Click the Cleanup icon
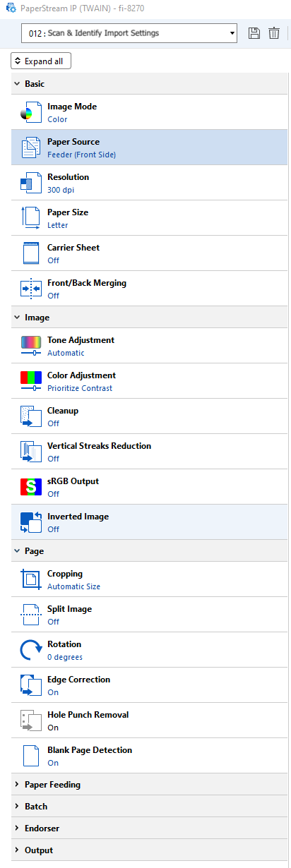The image size is (291, 868). 30,416
